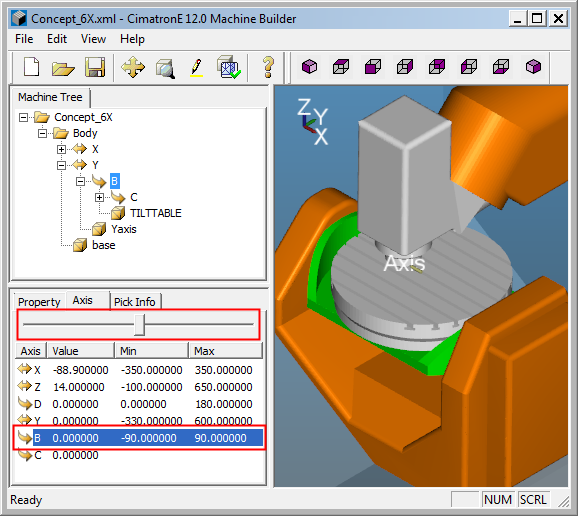Click Max value 350.000000 of X
The height and width of the screenshot is (516, 578).
[x=223, y=370]
